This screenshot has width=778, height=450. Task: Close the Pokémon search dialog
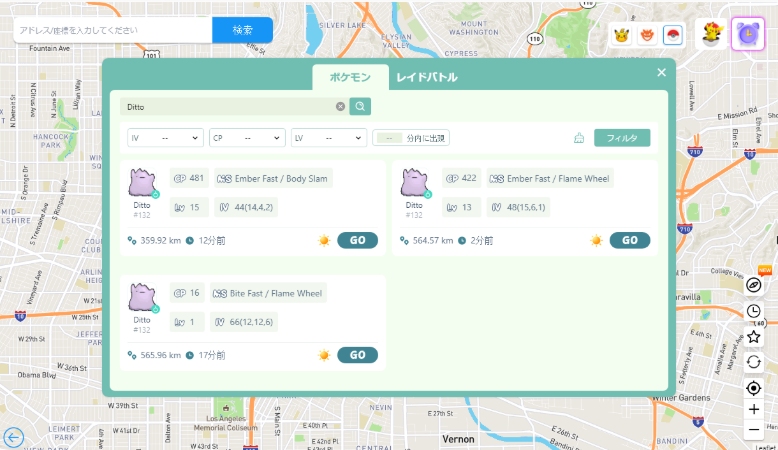coord(661,72)
